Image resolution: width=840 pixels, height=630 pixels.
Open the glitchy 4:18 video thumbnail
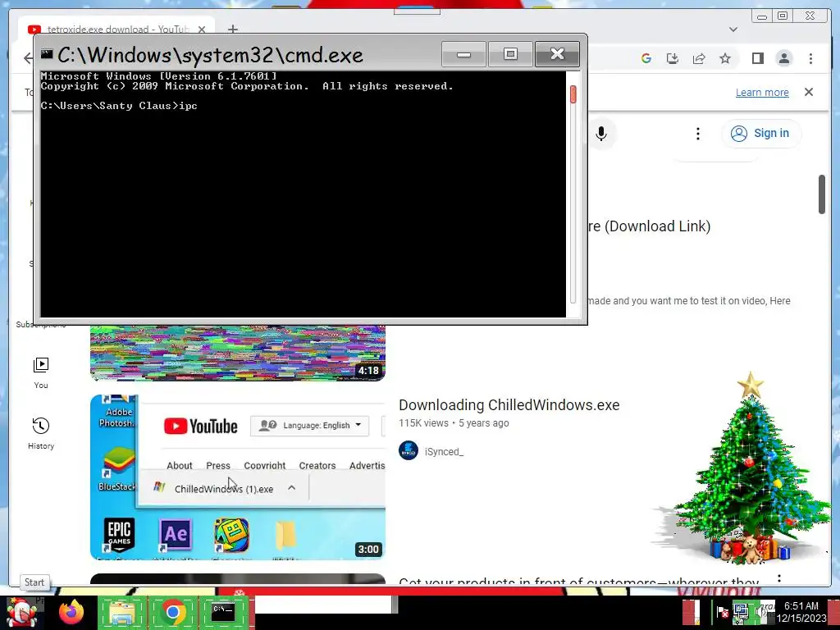[x=237, y=353]
